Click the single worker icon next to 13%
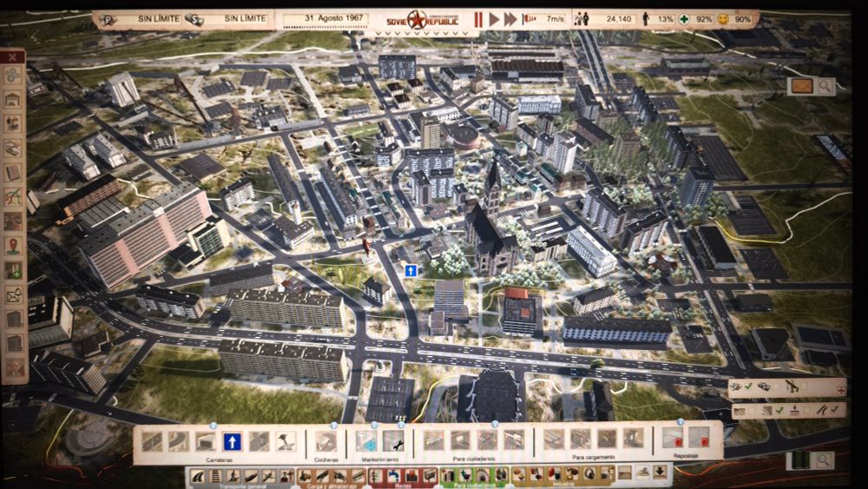868x489 pixels. click(x=646, y=19)
